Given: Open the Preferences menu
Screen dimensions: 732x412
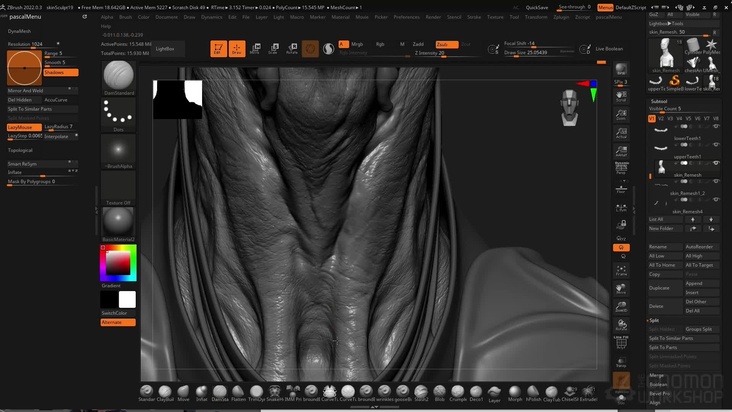Looking at the screenshot, I should pos(406,17).
